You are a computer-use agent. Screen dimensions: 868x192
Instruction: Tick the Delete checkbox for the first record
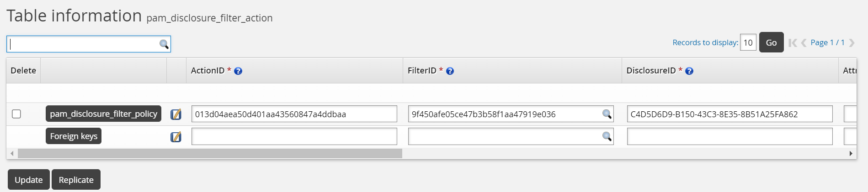click(x=16, y=114)
